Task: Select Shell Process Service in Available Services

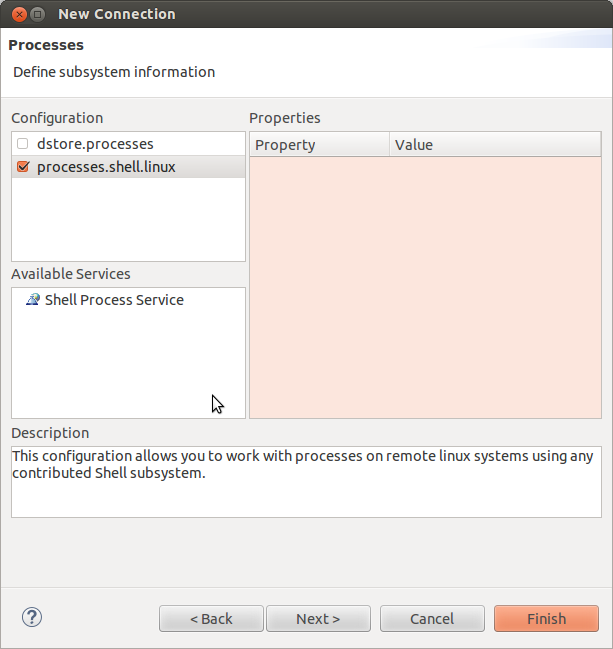Action: (114, 300)
